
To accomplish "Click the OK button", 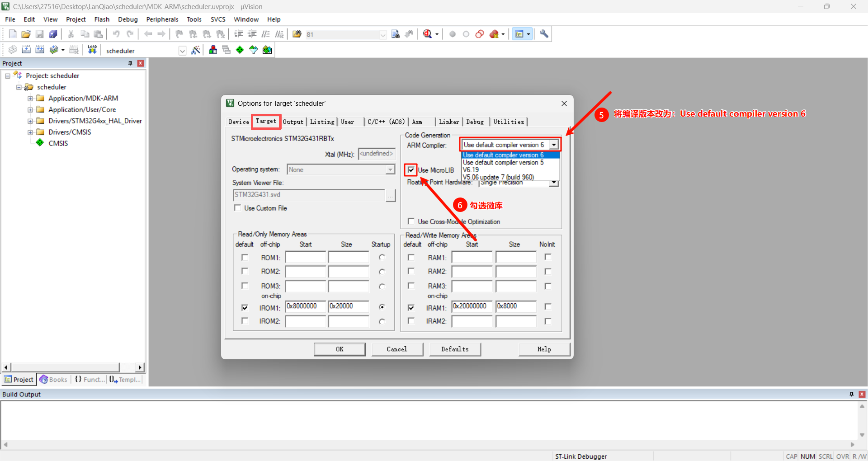I will [340, 349].
